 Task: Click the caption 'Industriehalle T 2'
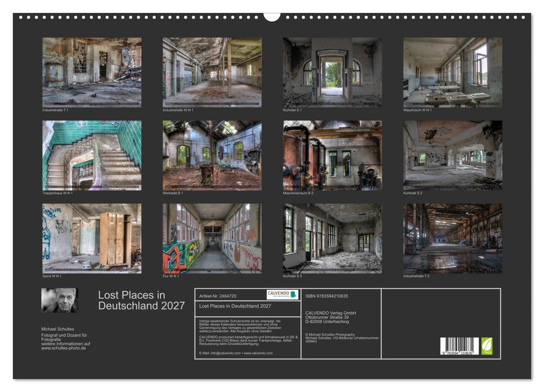click(416, 276)
